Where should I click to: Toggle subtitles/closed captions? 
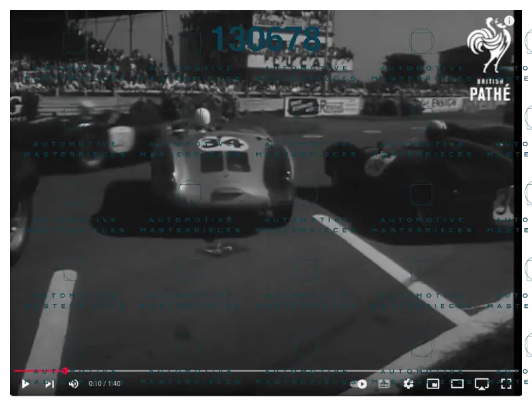point(384,384)
